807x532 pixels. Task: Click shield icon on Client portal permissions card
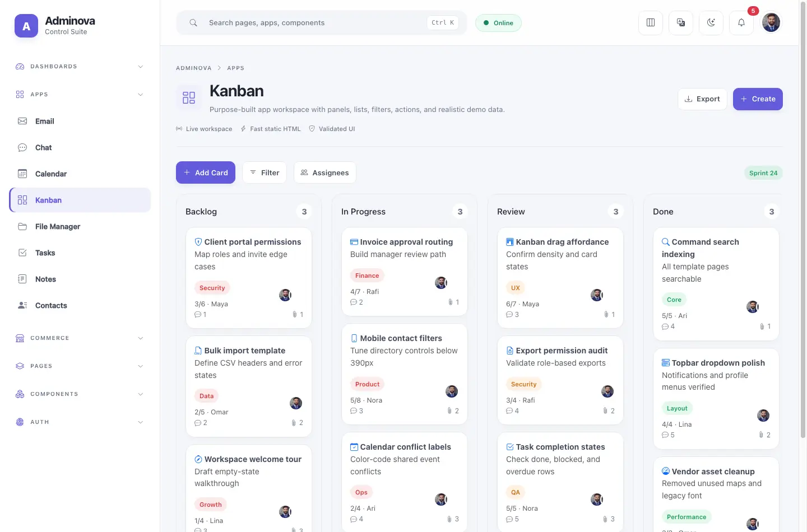[x=198, y=242]
